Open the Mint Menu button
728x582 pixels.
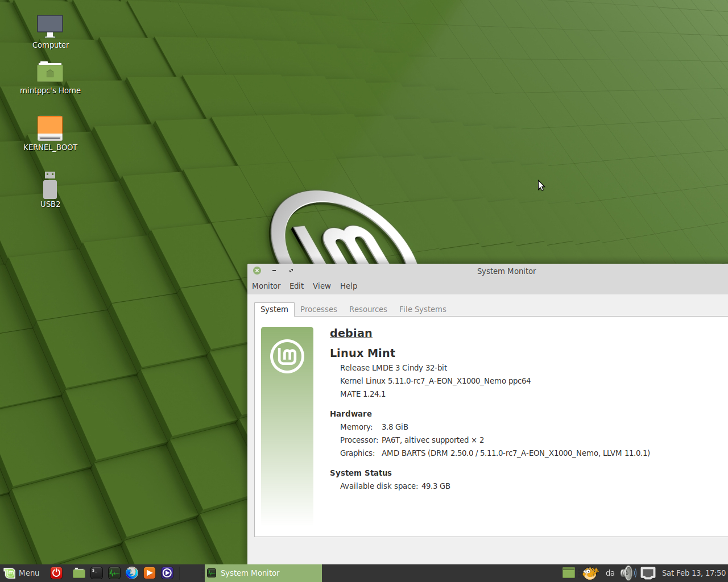22,573
